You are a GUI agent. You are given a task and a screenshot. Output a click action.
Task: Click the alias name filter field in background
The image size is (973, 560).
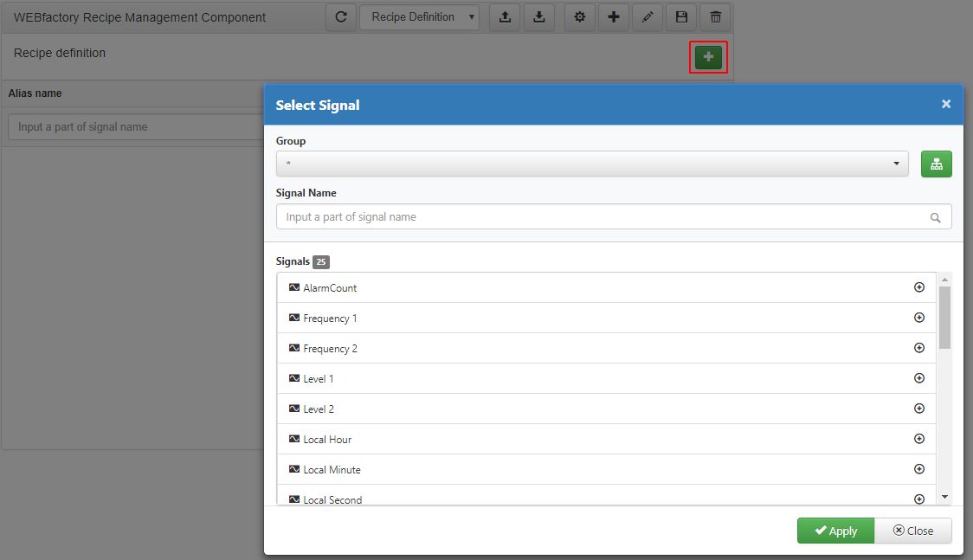(136, 127)
